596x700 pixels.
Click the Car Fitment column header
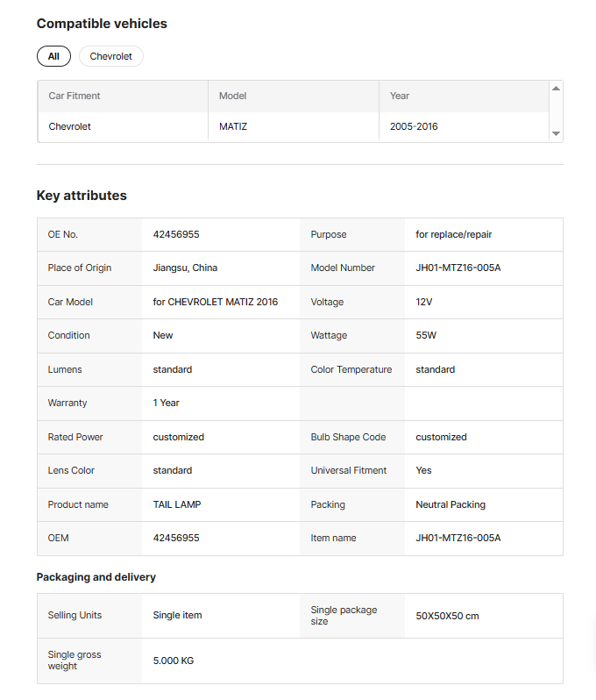(74, 96)
